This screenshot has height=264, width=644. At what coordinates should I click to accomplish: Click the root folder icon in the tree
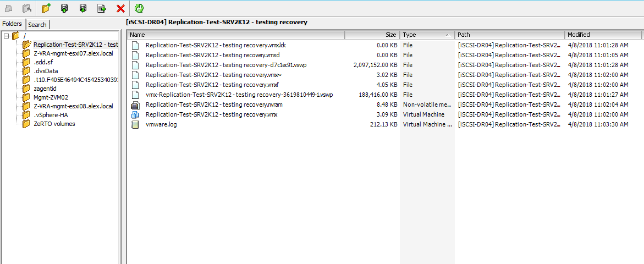[16, 36]
